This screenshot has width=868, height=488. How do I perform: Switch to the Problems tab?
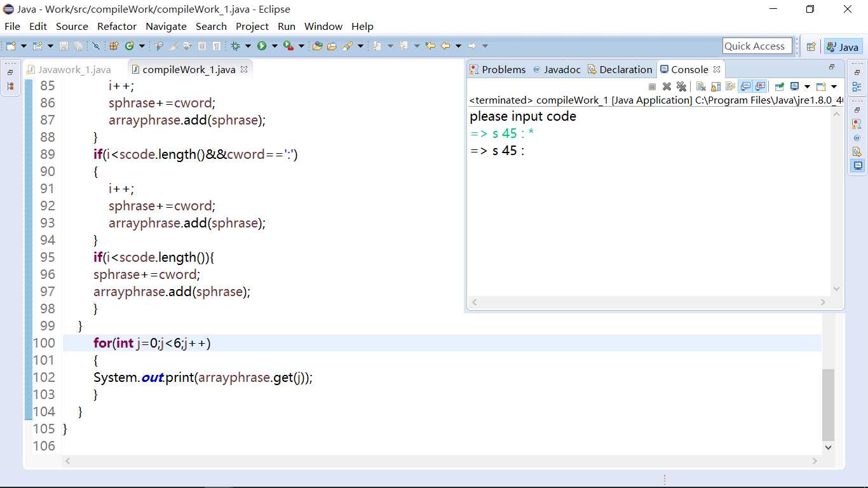(498, 69)
